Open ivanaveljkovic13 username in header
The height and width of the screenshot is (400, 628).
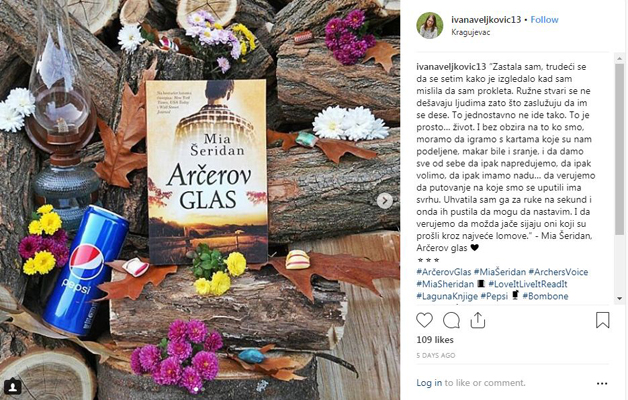click(486, 20)
